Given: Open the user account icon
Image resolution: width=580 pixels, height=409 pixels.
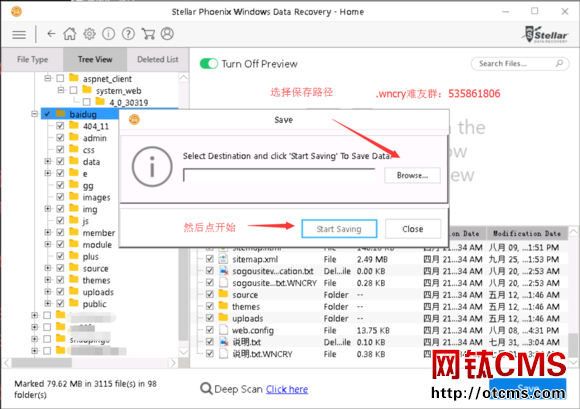Looking at the screenshot, I should pyautogui.click(x=167, y=34).
